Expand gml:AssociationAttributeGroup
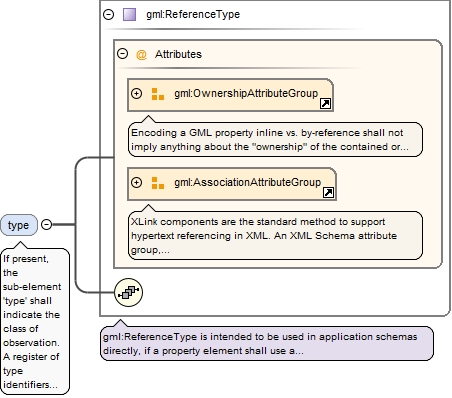 point(136,182)
